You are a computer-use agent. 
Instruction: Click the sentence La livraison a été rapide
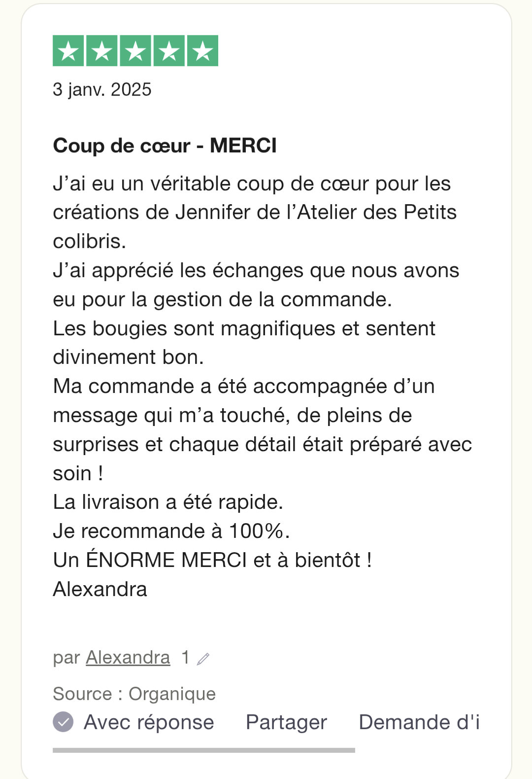click(x=168, y=502)
